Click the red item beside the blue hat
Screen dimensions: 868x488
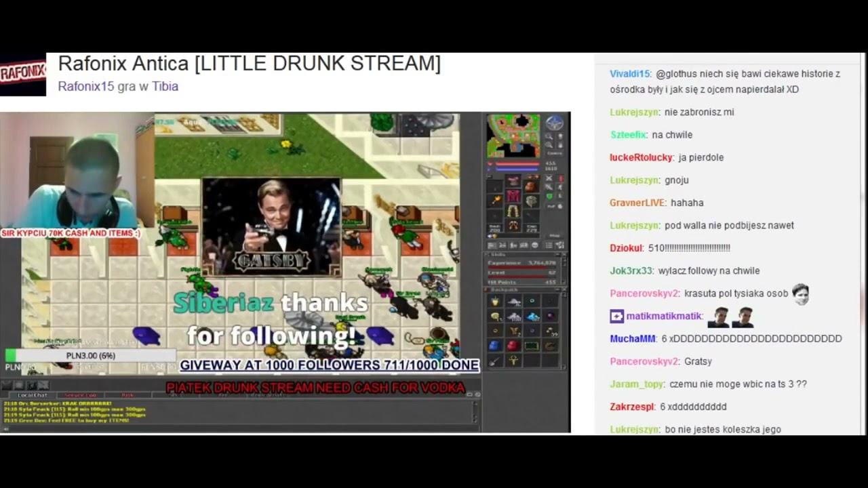[513, 346]
